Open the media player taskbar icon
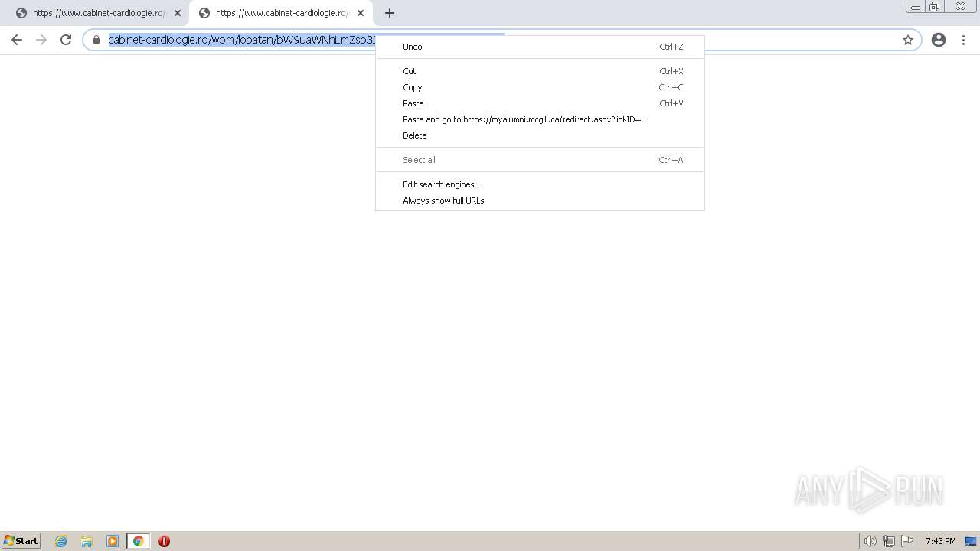The width and height of the screenshot is (980, 551). coord(113,541)
